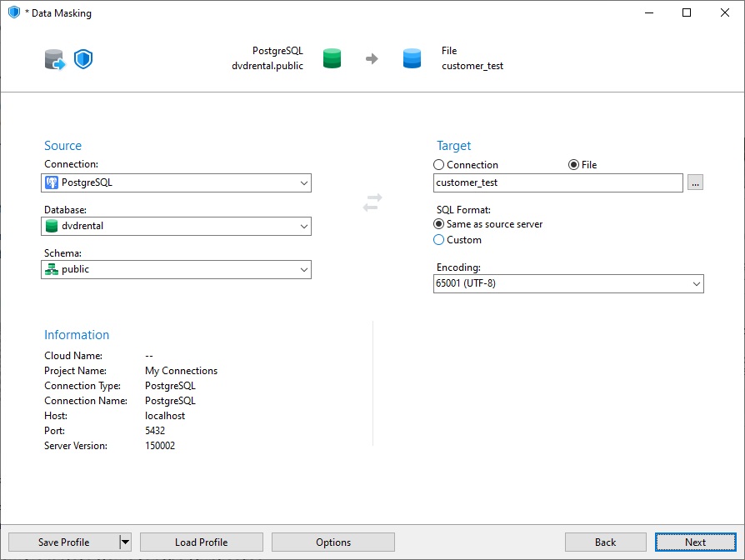
Task: Click the 'Cloud Name:' label
Action: pyautogui.click(x=73, y=356)
